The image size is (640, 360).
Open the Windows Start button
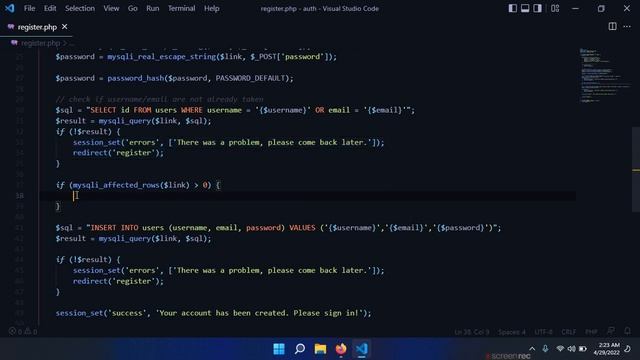click(279, 349)
